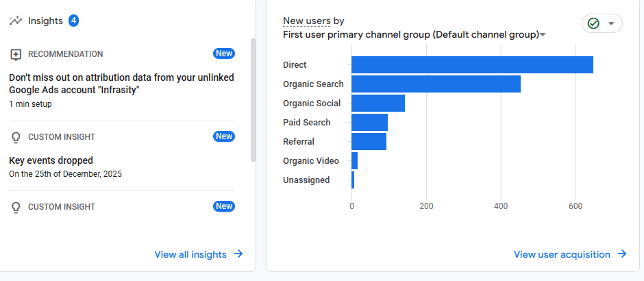Open the First user primary channel group dropdown
This screenshot has height=281, width=644.
click(x=414, y=34)
